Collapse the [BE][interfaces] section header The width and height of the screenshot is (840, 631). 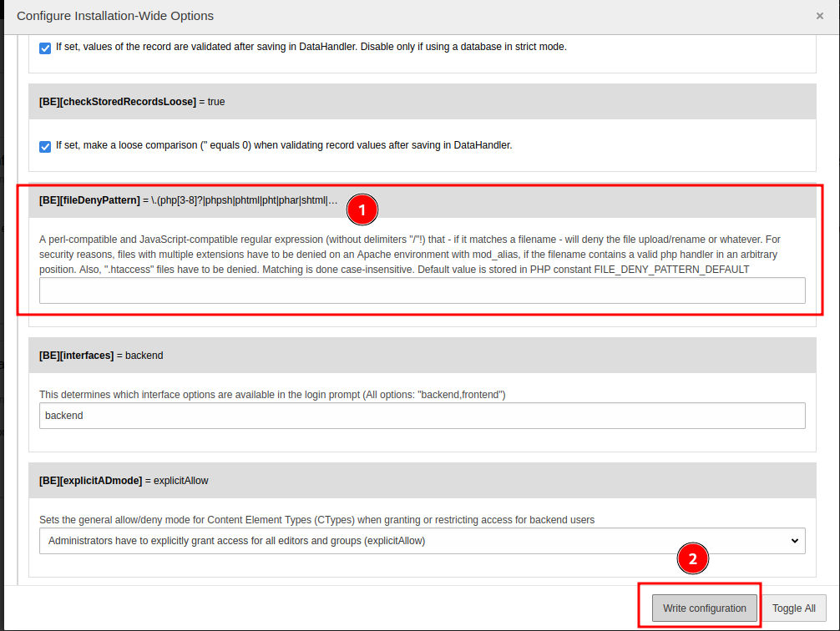[x=423, y=356]
